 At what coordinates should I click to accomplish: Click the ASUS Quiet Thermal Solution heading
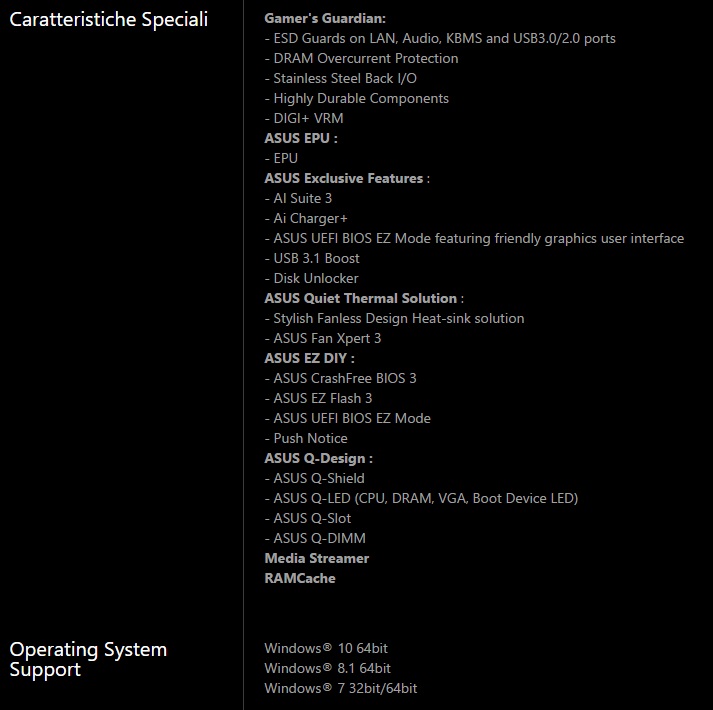tap(361, 298)
